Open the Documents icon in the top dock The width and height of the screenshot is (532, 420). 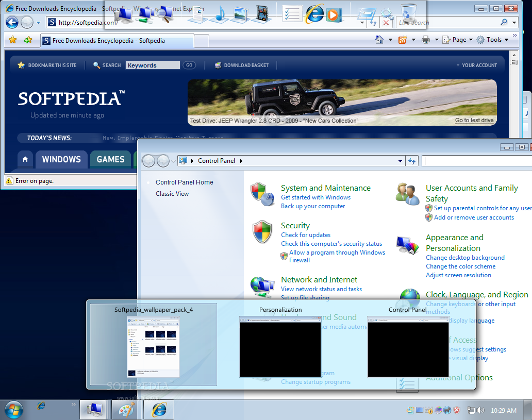(x=198, y=15)
